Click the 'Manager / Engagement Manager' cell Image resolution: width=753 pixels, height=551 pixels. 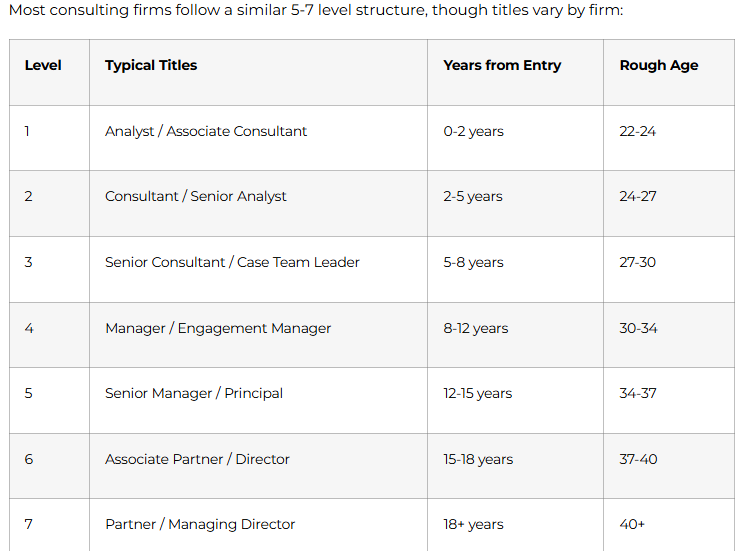[218, 328]
